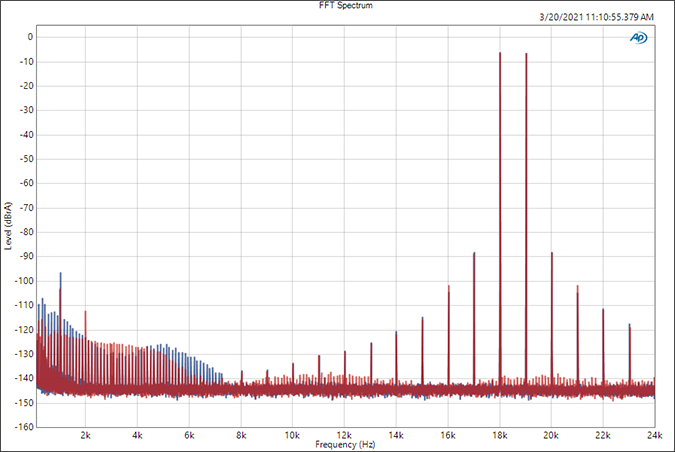Click the 2k tick label on X-axis

(x=86, y=435)
